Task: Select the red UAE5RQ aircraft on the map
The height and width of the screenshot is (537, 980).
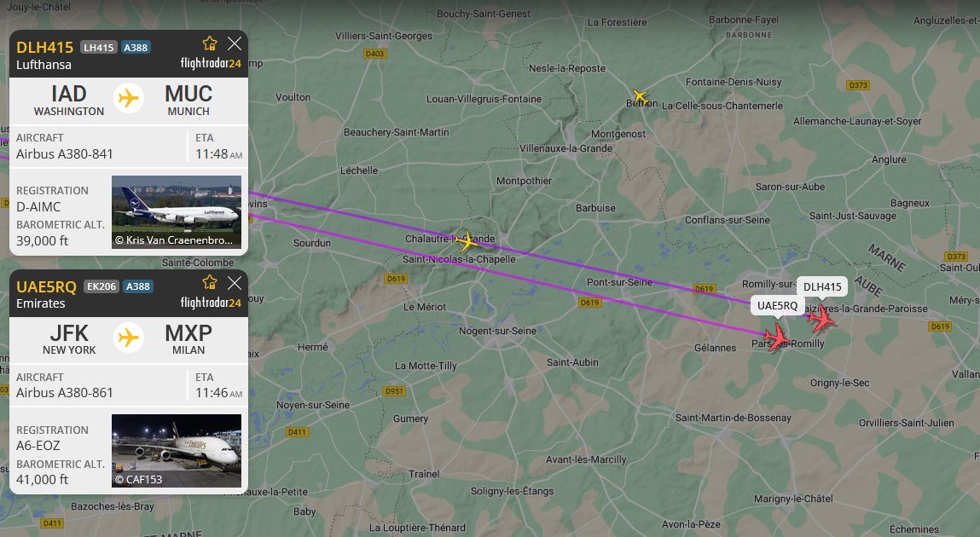Action: [x=776, y=338]
